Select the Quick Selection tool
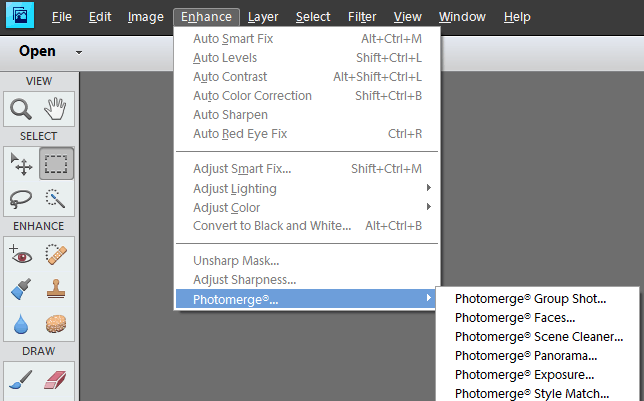 pyautogui.click(x=56, y=198)
